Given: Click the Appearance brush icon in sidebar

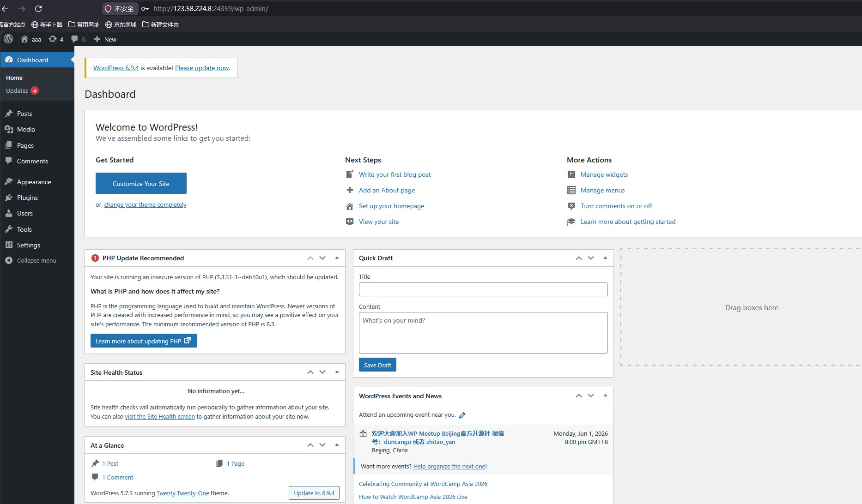Looking at the screenshot, I should [9, 182].
